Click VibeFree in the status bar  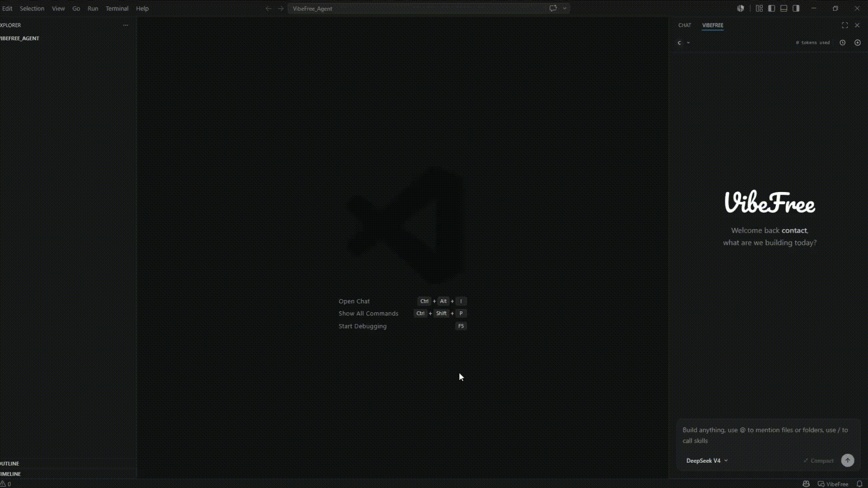(833, 484)
